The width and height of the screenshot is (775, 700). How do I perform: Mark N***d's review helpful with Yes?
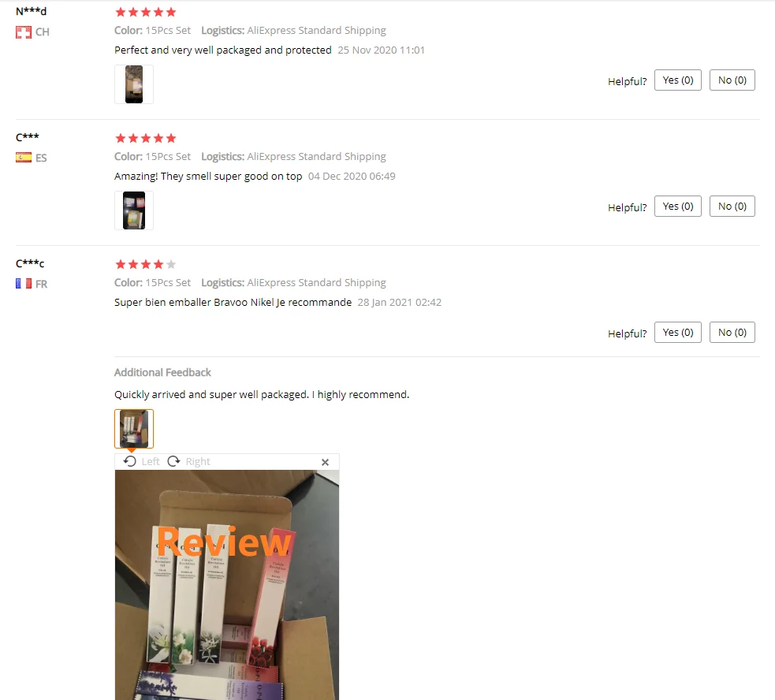click(x=677, y=80)
